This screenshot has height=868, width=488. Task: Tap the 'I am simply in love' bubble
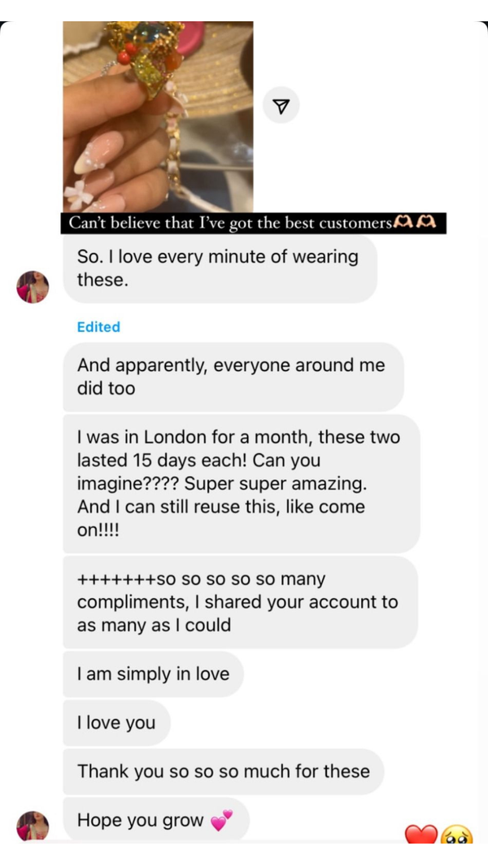[x=153, y=674]
